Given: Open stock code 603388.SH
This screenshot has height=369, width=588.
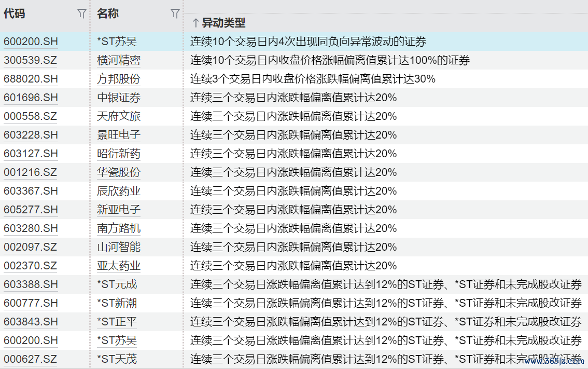Looking at the screenshot, I should tap(31, 284).
